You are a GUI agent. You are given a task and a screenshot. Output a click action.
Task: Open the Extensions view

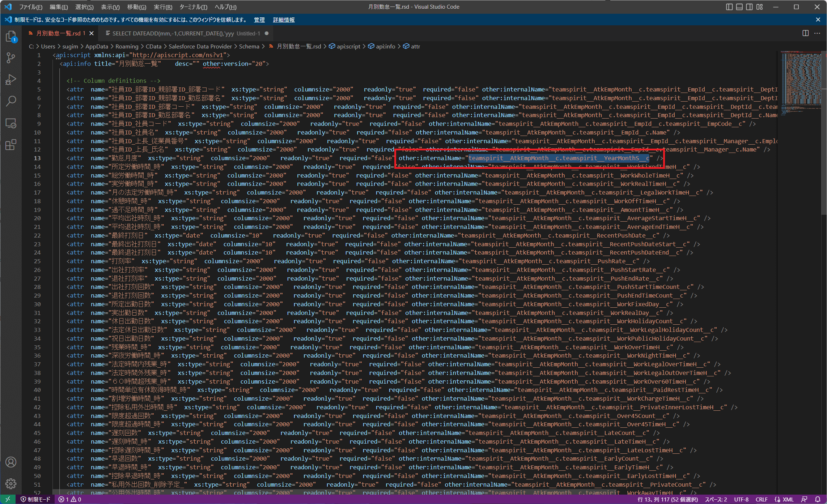point(11,145)
